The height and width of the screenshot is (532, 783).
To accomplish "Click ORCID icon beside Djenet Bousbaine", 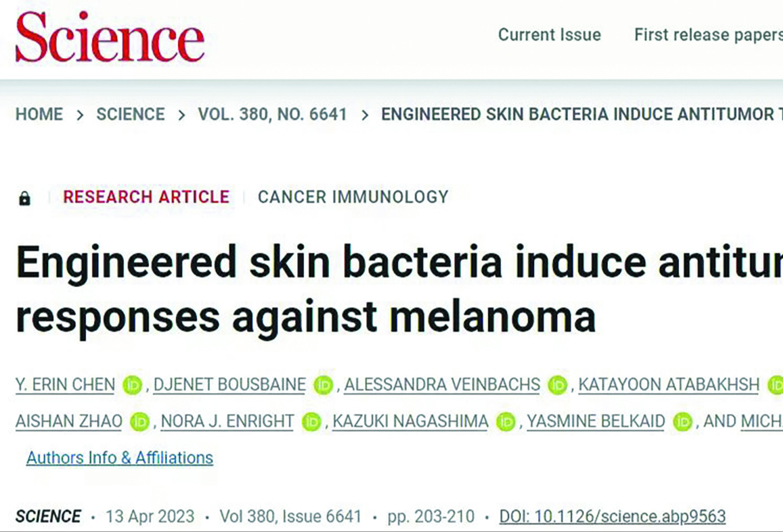I will coord(323,386).
